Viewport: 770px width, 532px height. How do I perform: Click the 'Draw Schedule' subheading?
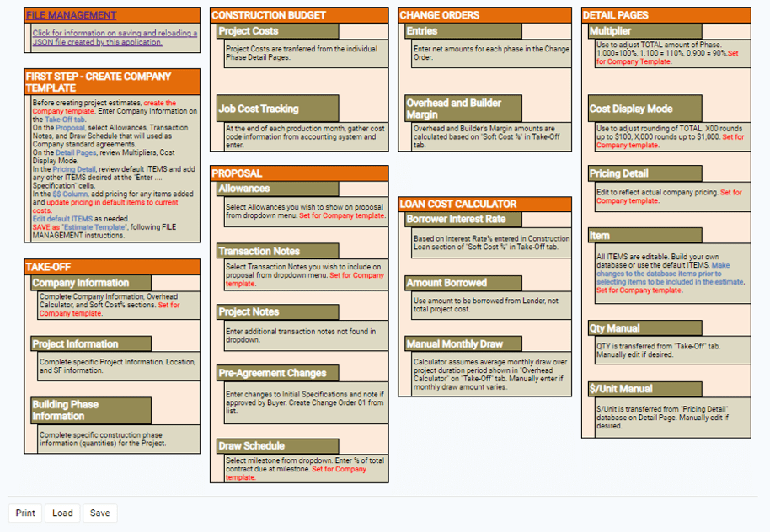click(278, 445)
